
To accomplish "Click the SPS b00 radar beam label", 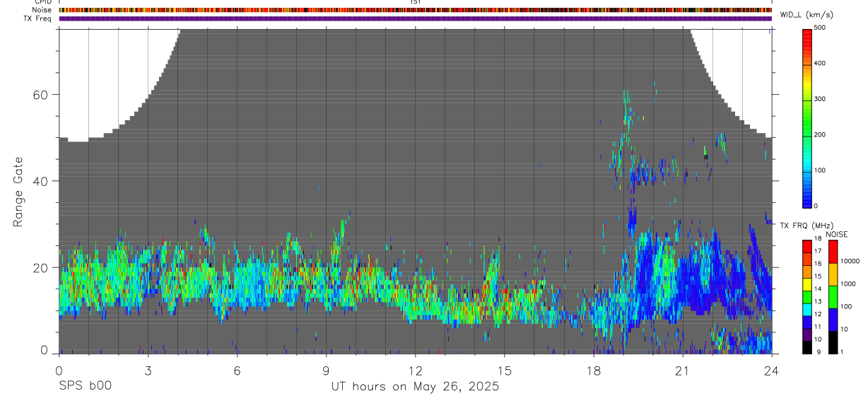I will coord(85,386).
